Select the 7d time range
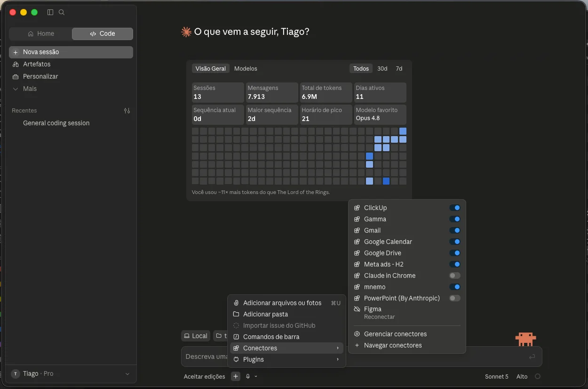The height and width of the screenshot is (389, 588). click(399, 69)
